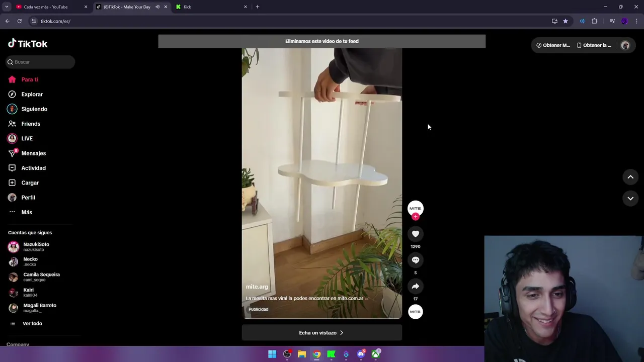Open the Actividad notifications
The height and width of the screenshot is (362, 644).
pos(33,168)
